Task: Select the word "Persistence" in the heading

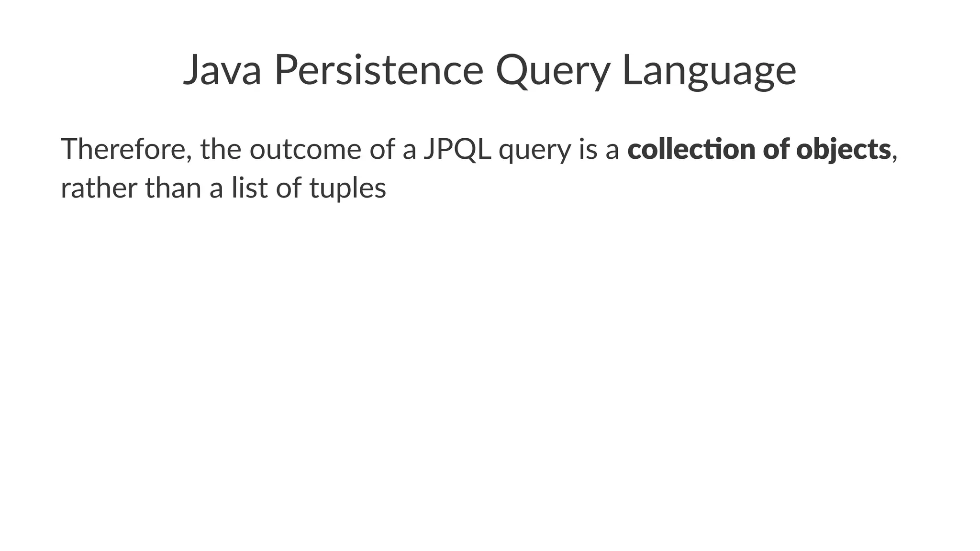Action: click(379, 69)
